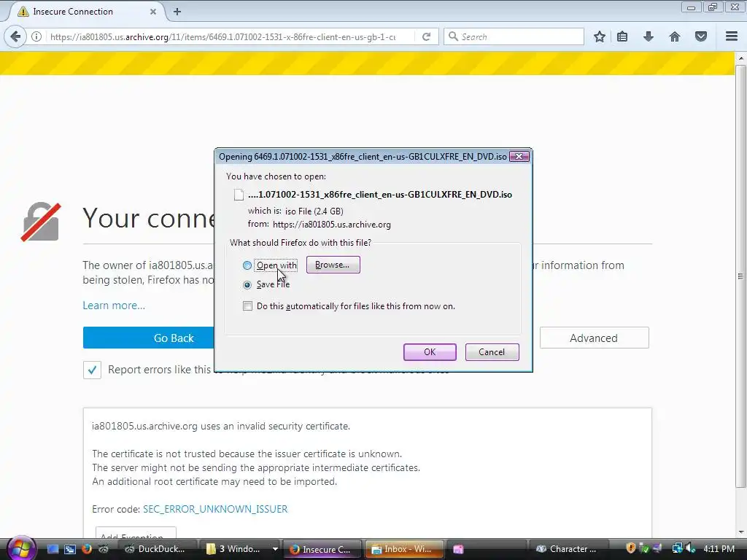This screenshot has width=747, height=560.
Task: Uncheck the Report errors checkbox
Action: (92, 370)
